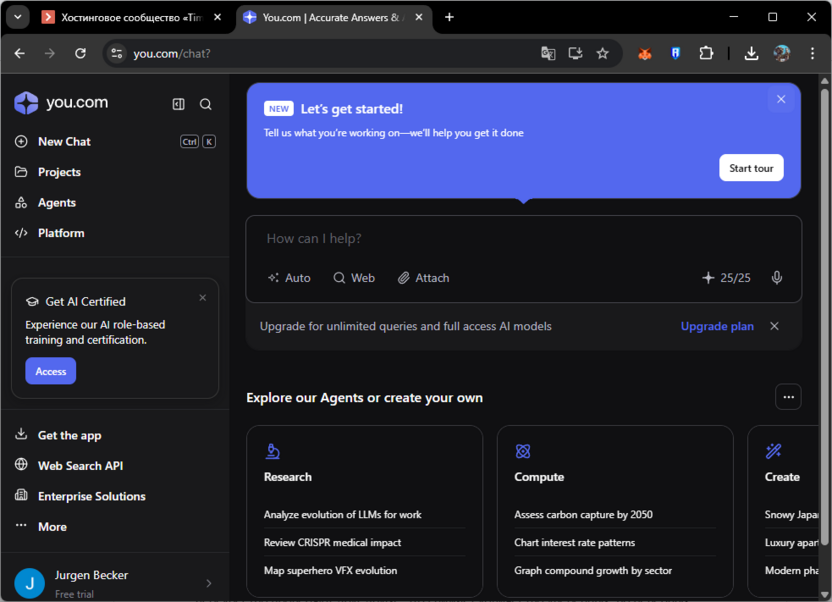Select Review CRISPR medical impact
832x602 pixels.
(333, 543)
